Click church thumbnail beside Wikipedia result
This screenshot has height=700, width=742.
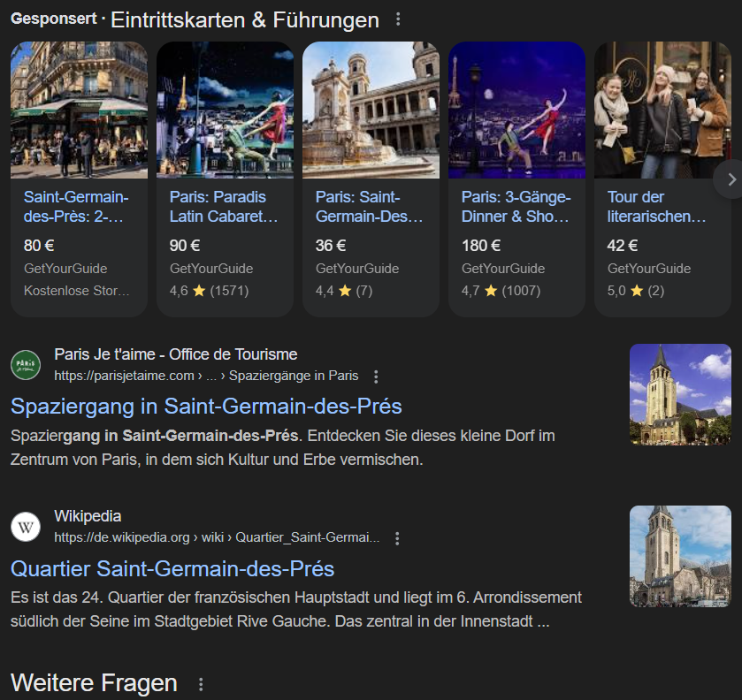click(x=680, y=556)
